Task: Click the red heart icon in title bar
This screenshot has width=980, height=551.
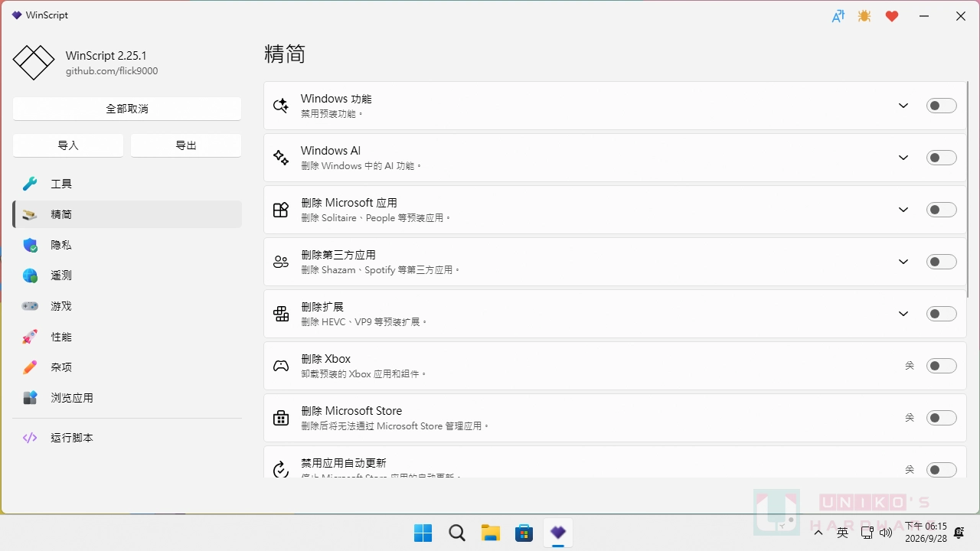Action: point(892,16)
